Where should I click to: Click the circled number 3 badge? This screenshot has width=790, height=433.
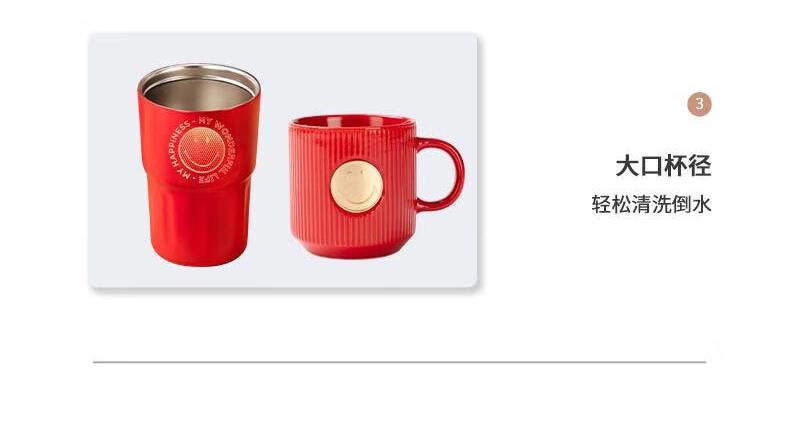(x=699, y=104)
